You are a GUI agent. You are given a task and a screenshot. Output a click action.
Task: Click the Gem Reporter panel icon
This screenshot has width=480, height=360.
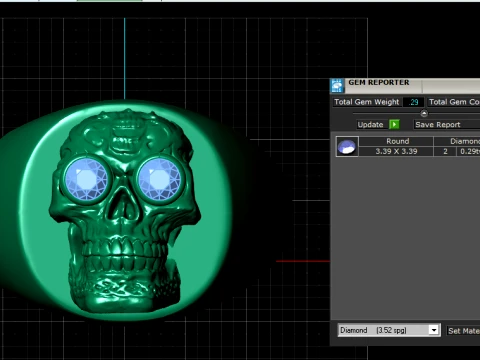coord(337,86)
